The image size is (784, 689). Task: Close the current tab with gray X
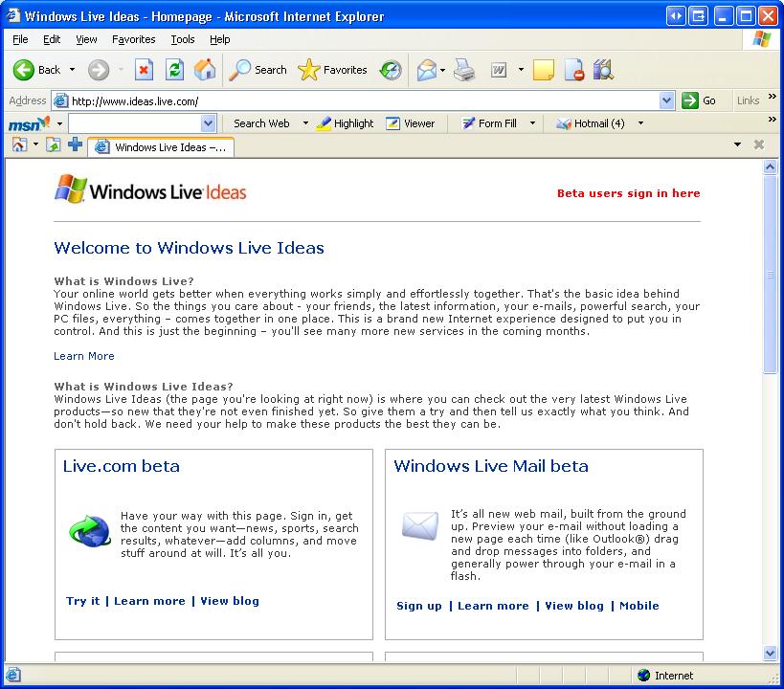point(759,144)
